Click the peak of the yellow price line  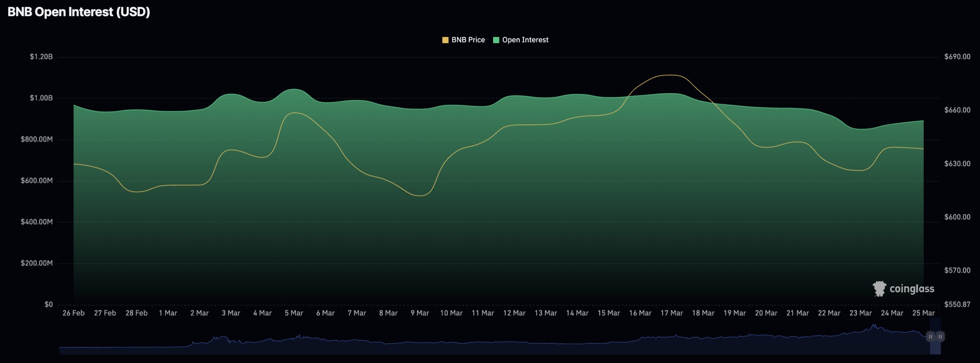[x=668, y=76]
